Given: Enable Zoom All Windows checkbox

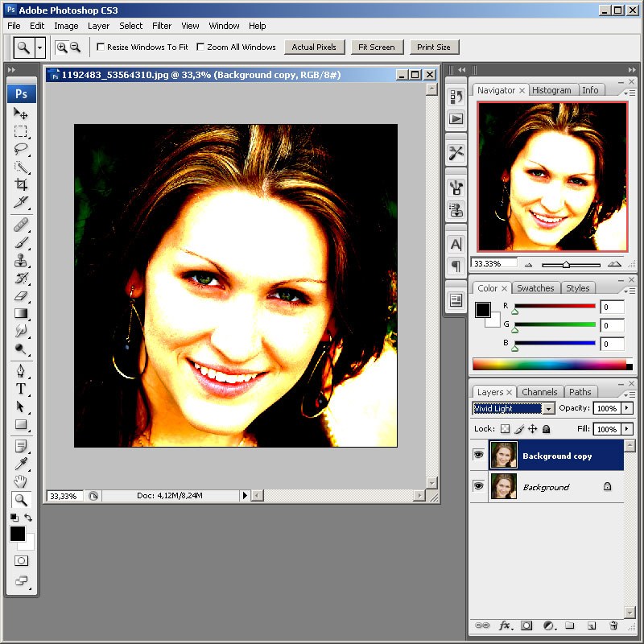Looking at the screenshot, I should coord(200,47).
